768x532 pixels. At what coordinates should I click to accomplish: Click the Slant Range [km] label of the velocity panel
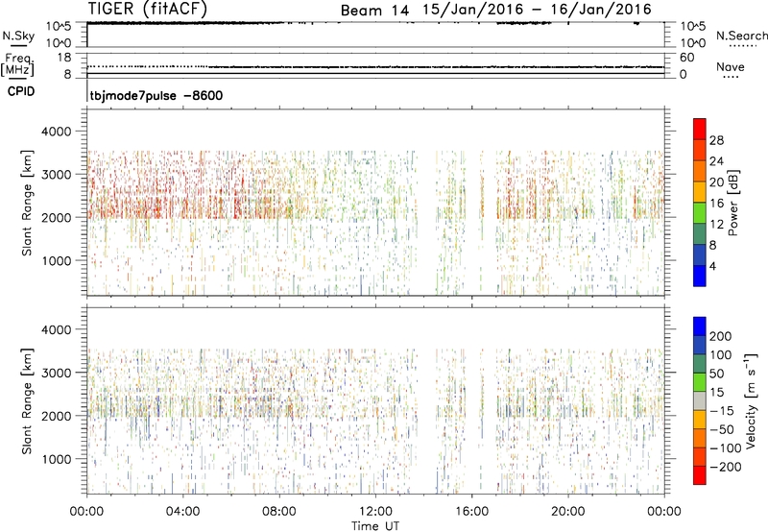pyautogui.click(x=27, y=400)
